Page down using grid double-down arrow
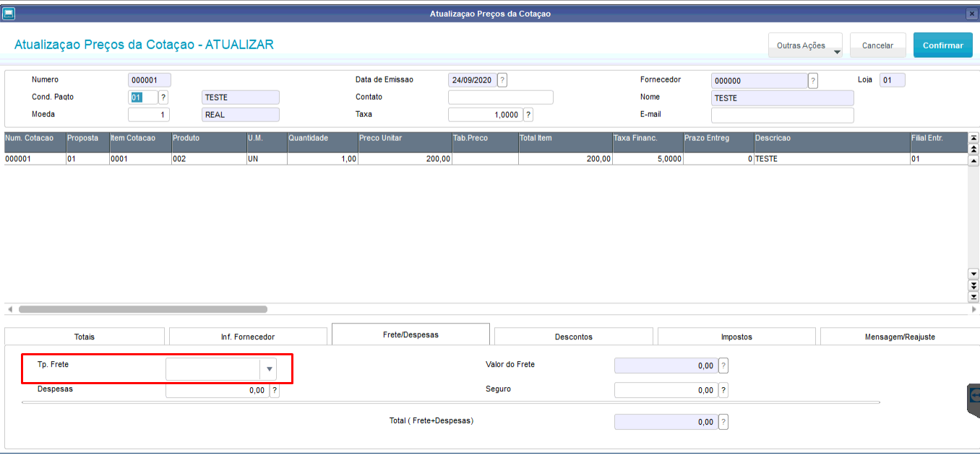Screen dimensions: 980x455 click(x=973, y=285)
